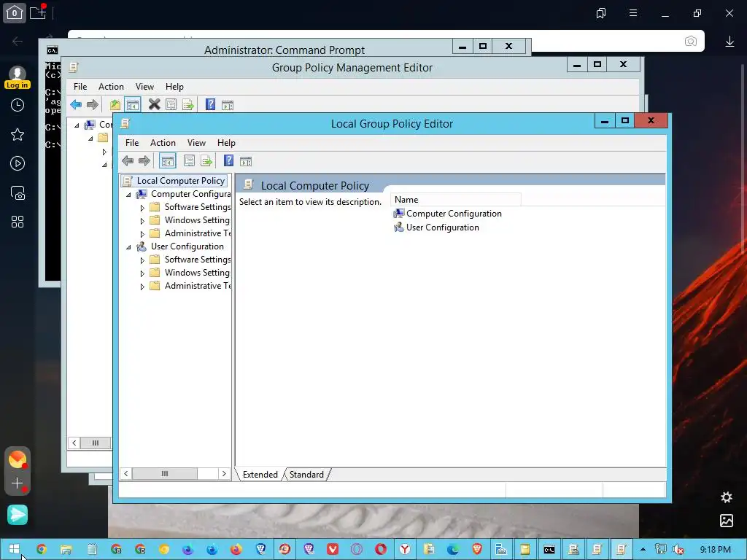Click wallpaper image icon at bottom right

(727, 521)
